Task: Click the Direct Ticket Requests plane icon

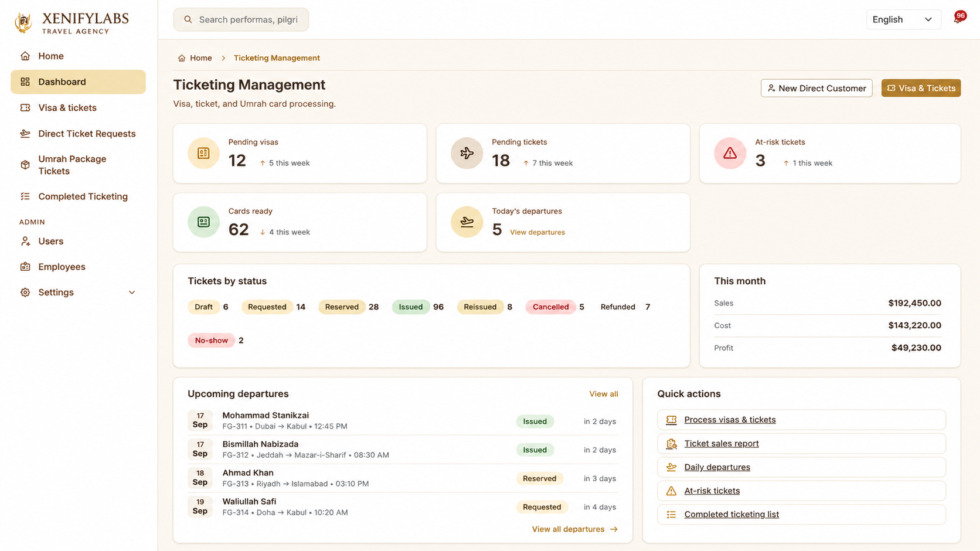Action: pos(25,134)
